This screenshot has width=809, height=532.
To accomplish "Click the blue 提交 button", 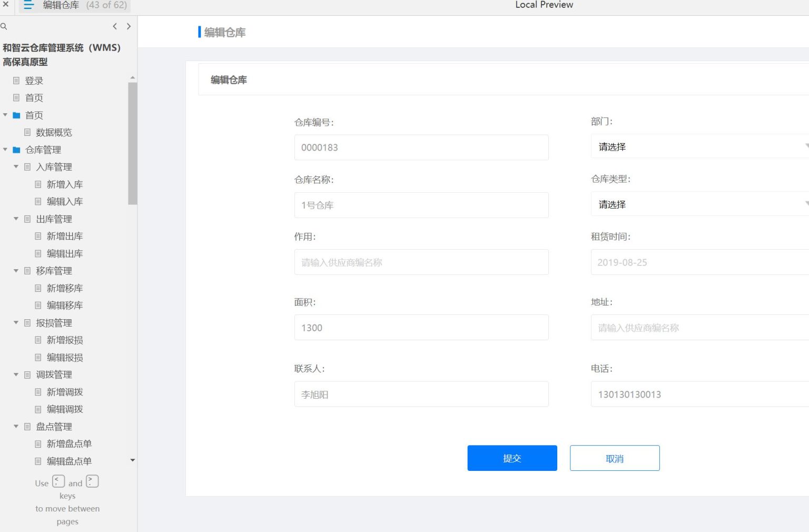I will click(512, 458).
